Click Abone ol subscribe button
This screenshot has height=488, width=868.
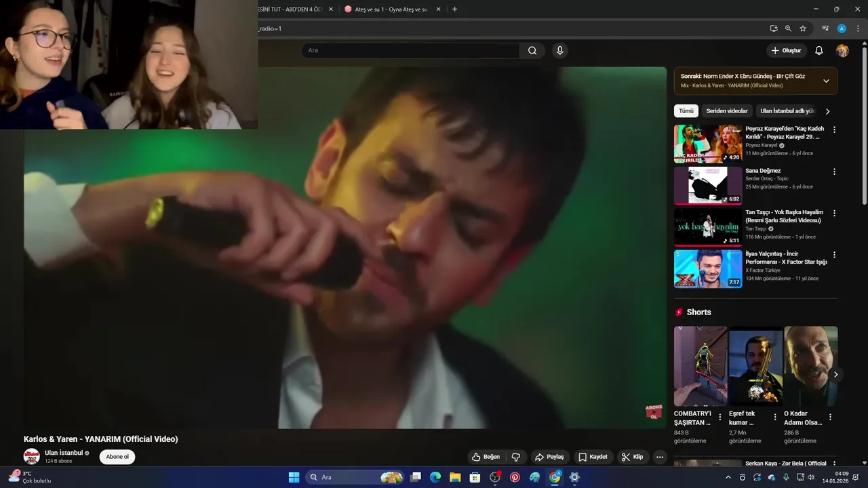point(117,457)
